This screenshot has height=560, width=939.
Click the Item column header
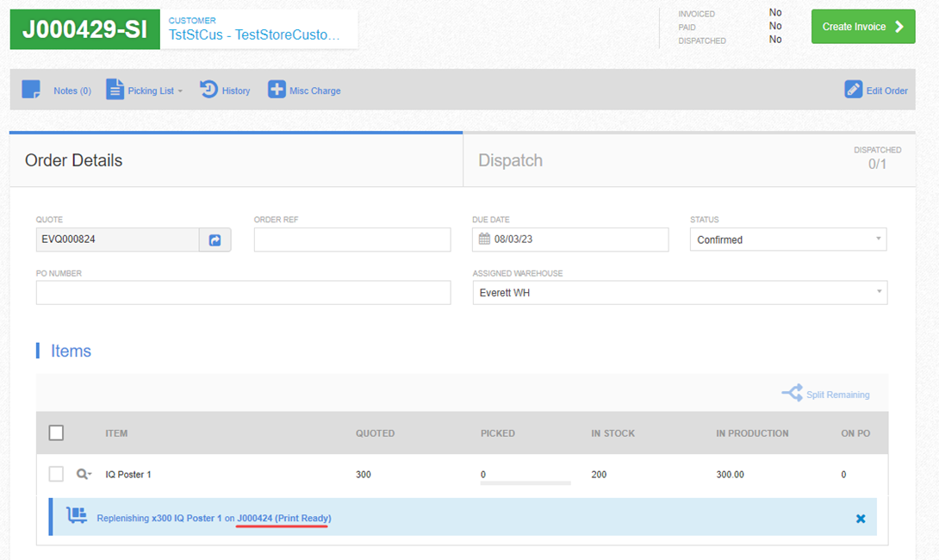coord(116,433)
